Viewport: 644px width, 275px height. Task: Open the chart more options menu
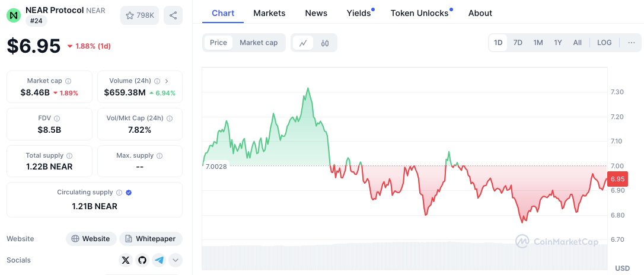631,43
